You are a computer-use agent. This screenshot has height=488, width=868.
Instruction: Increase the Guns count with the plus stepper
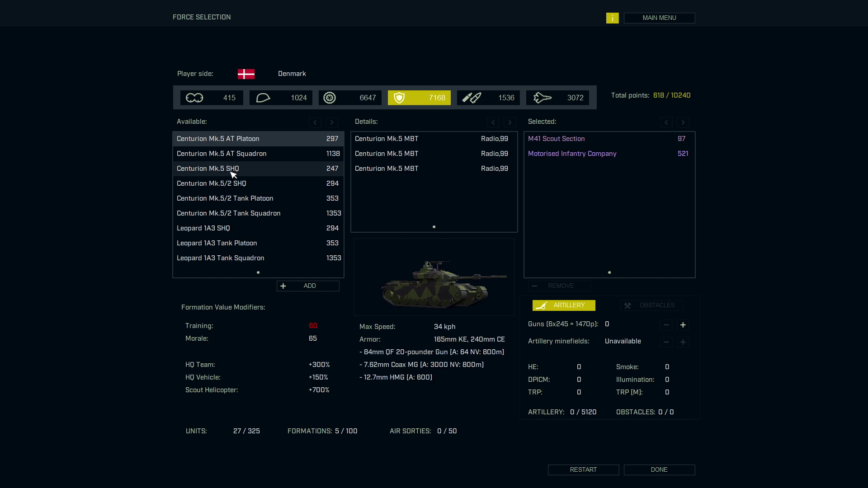[683, 324]
